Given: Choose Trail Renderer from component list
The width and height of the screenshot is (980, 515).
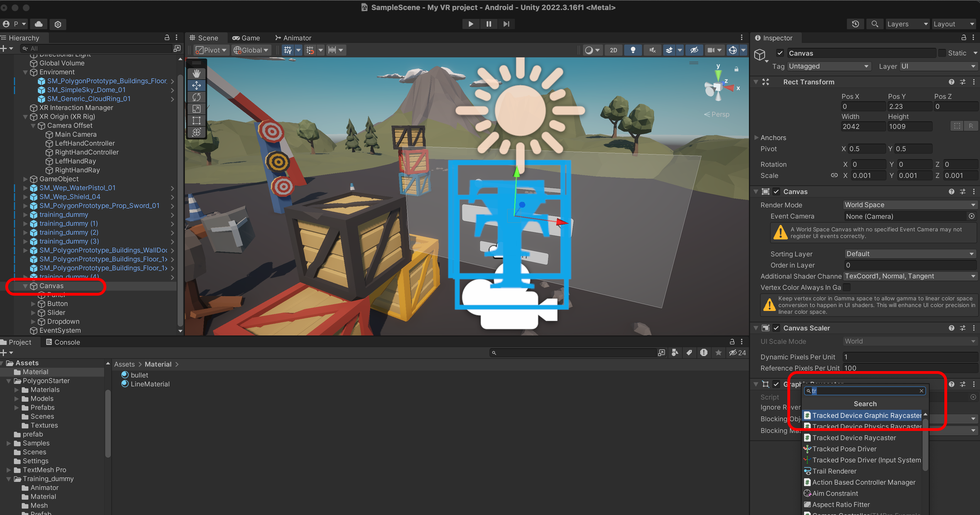Looking at the screenshot, I should pyautogui.click(x=834, y=471).
